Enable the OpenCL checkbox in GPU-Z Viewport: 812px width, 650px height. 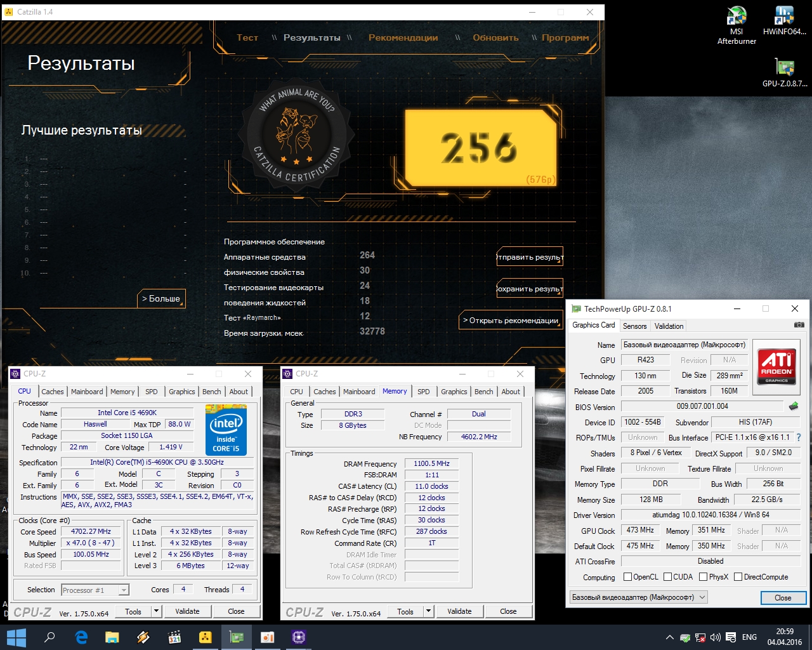coord(627,577)
